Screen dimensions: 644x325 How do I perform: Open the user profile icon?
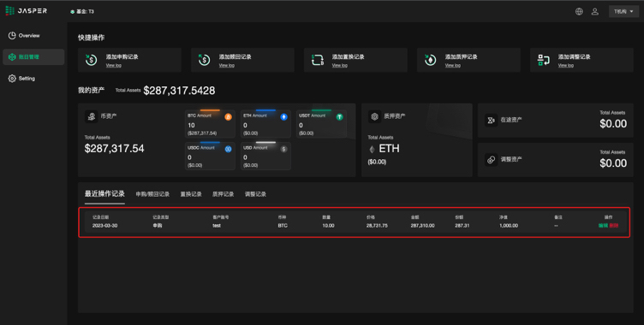tap(594, 11)
